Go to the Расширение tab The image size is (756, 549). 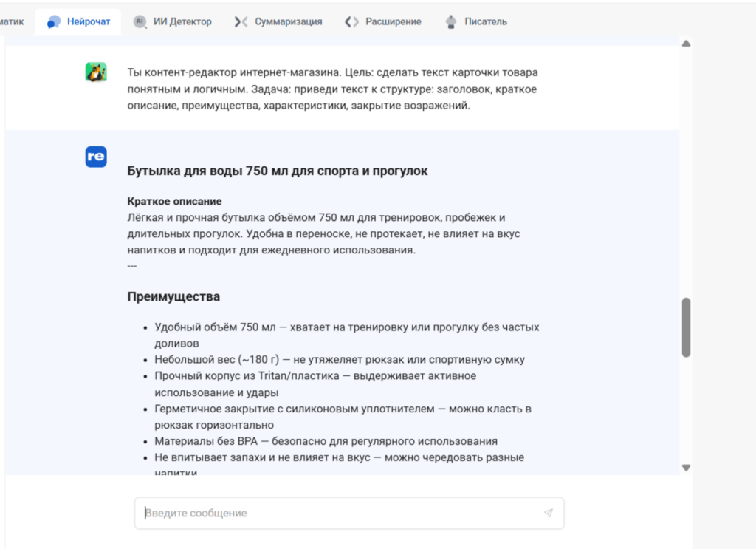click(393, 22)
